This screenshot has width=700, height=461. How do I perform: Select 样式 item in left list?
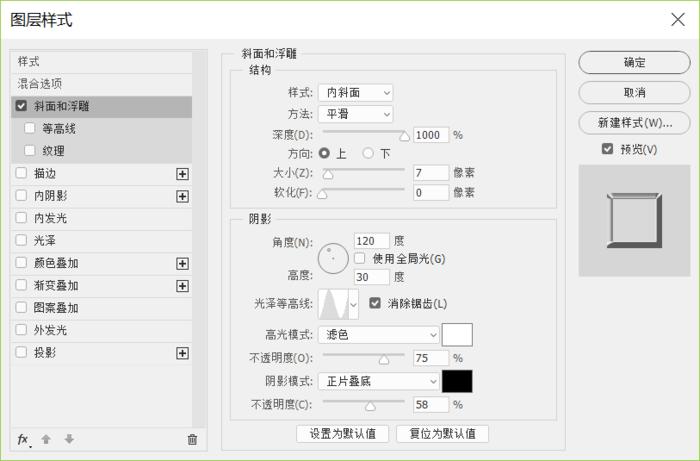click(102, 62)
